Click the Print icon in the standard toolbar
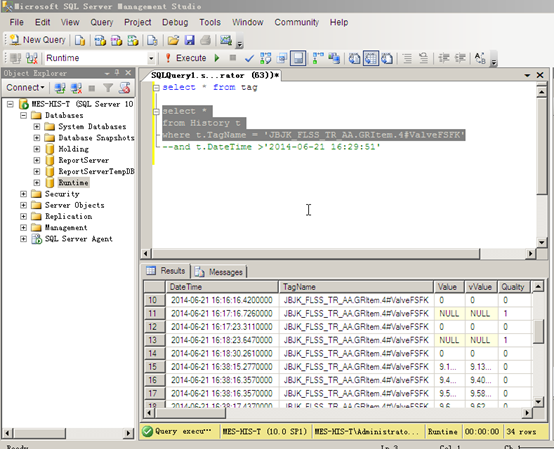 [x=206, y=40]
